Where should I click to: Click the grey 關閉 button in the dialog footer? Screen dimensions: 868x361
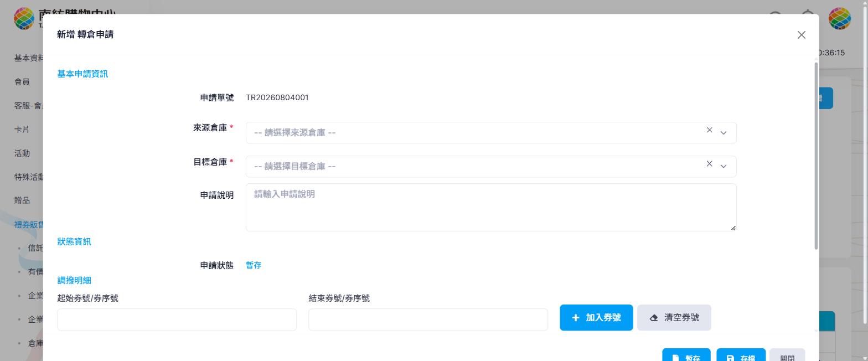pyautogui.click(x=787, y=355)
